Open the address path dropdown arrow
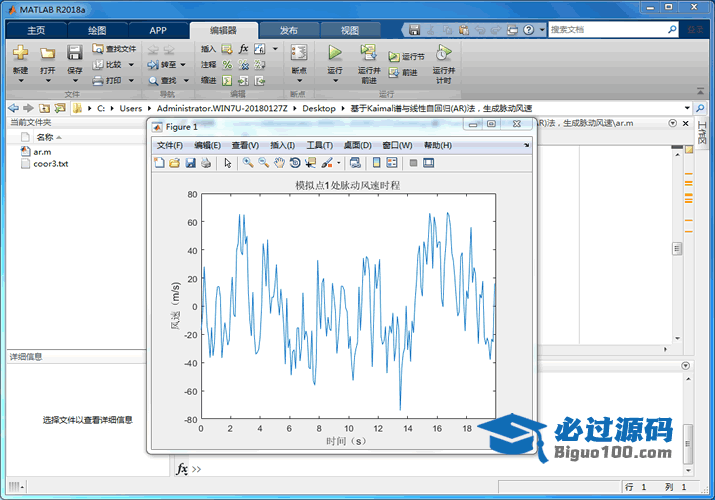Image resolution: width=715 pixels, height=500 pixels. (x=687, y=108)
